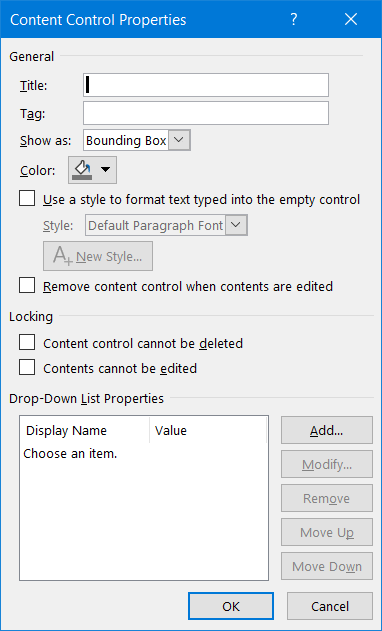
Task: Click the Modify... button
Action: coord(327,464)
